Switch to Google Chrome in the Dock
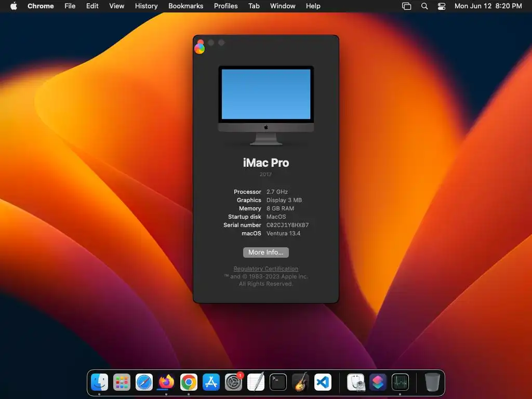Screen dimensions: 532x399 (x=189, y=382)
